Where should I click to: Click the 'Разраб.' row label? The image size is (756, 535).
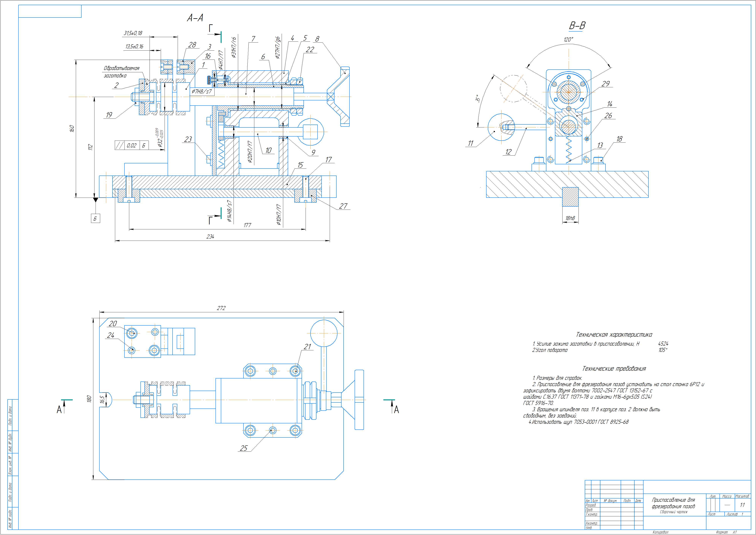(591, 505)
